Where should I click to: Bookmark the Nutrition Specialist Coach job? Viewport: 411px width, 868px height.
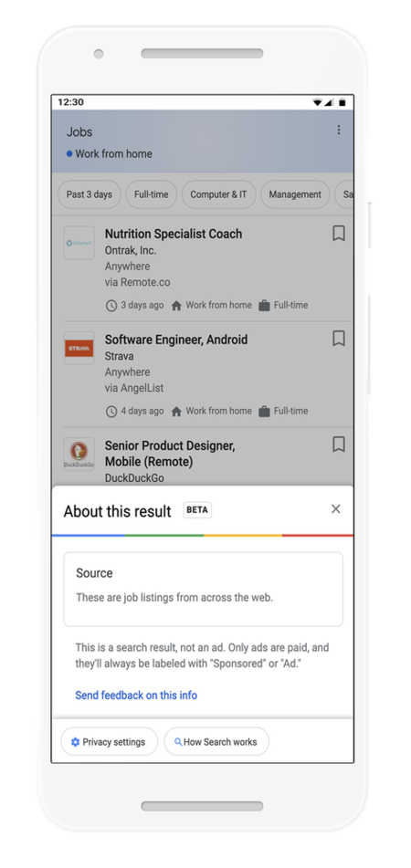339,234
